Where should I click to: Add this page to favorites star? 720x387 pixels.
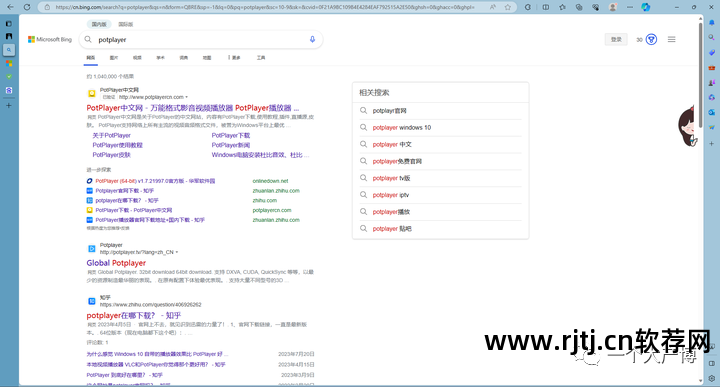[x=507, y=7]
